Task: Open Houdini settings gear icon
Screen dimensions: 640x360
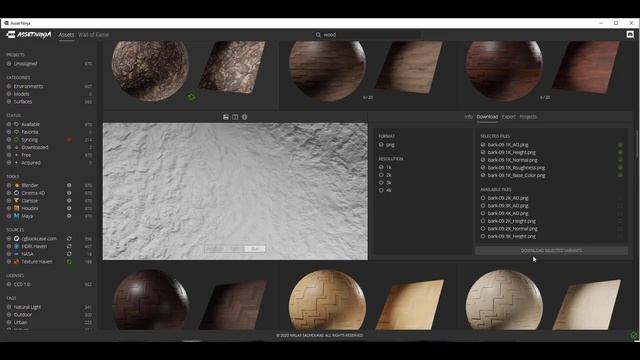Action: 69,208
